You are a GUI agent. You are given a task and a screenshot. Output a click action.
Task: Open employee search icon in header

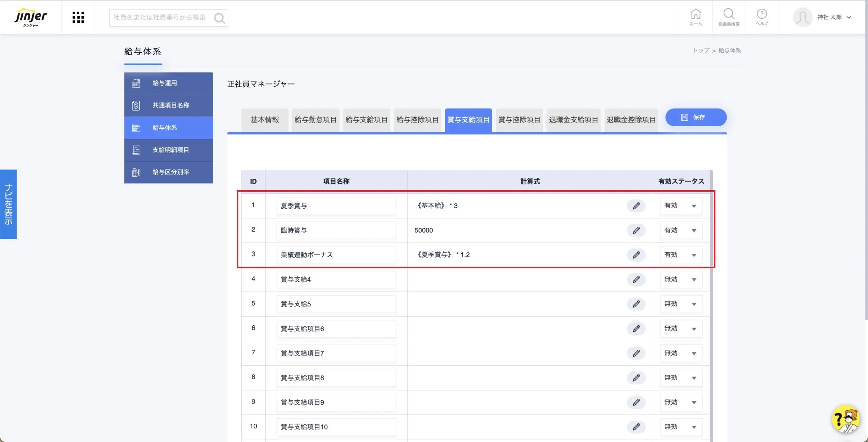pos(729,17)
